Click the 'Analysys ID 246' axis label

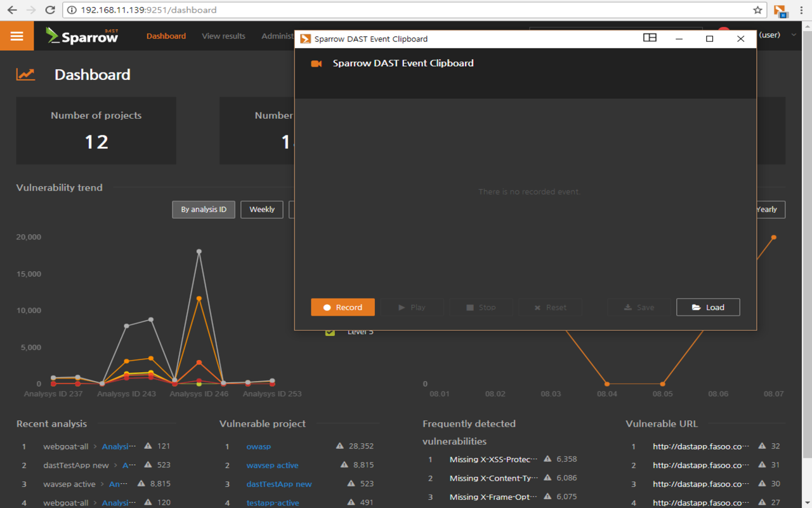[199, 394]
